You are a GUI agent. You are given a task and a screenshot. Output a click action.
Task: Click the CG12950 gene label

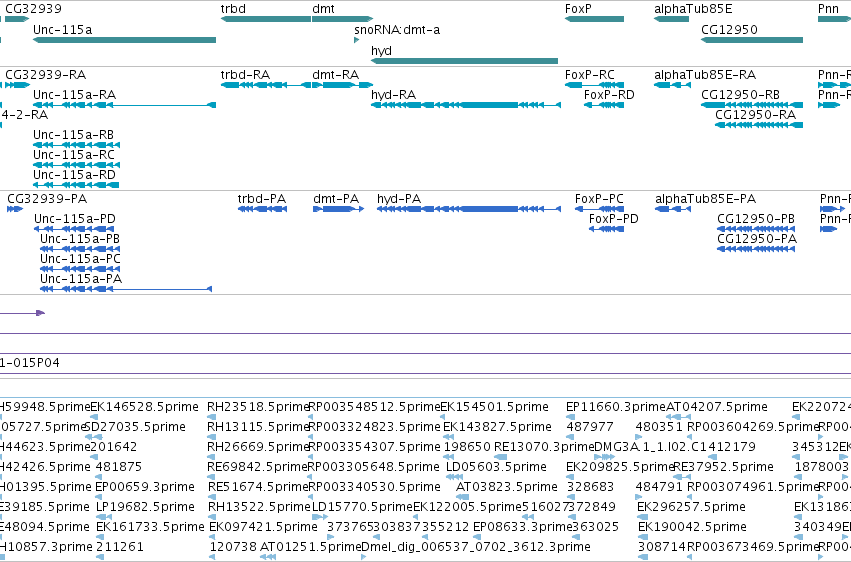click(729, 29)
